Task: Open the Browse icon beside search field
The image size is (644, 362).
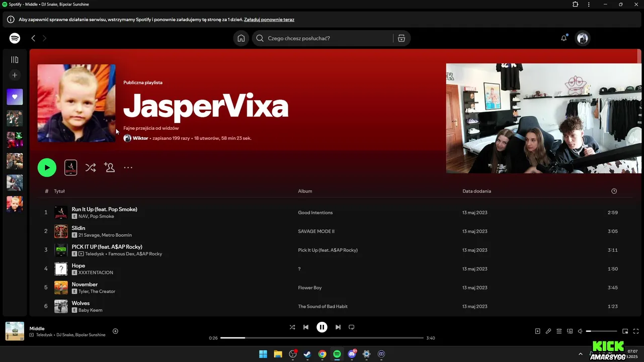Action: (401, 38)
